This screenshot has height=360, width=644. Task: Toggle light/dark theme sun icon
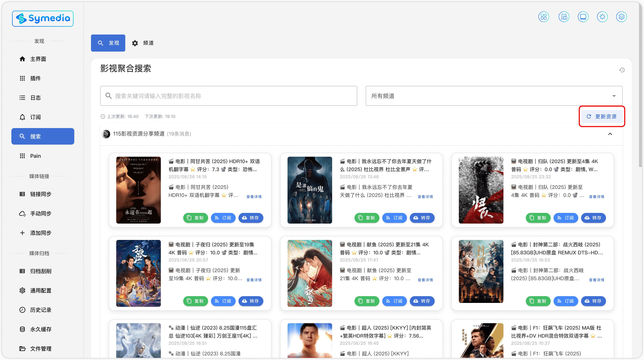click(x=602, y=17)
